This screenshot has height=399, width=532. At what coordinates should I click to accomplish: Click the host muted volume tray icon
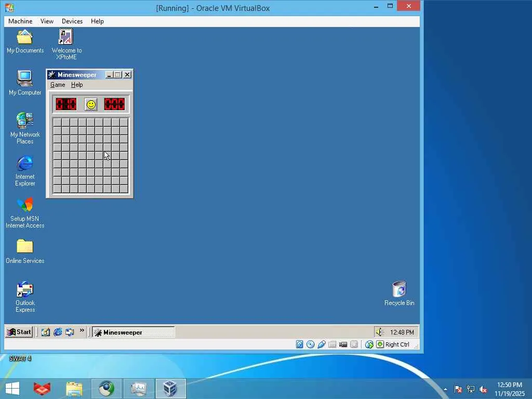[483, 389]
